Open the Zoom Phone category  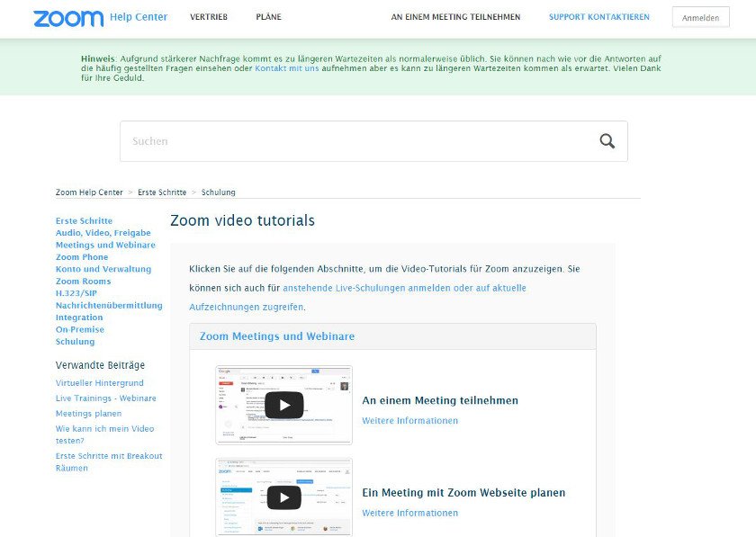click(82, 257)
